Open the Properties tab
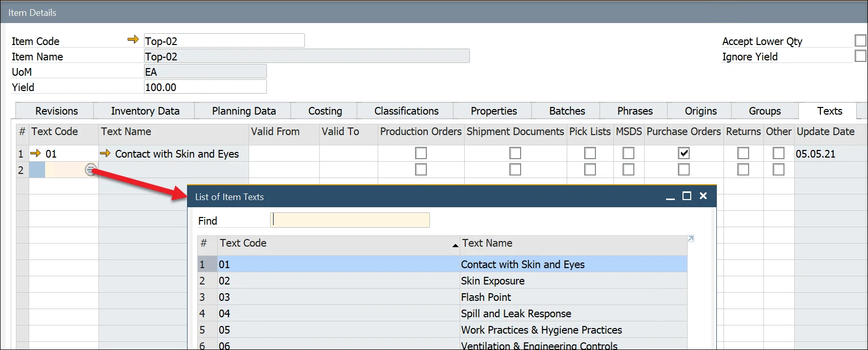 (x=493, y=111)
